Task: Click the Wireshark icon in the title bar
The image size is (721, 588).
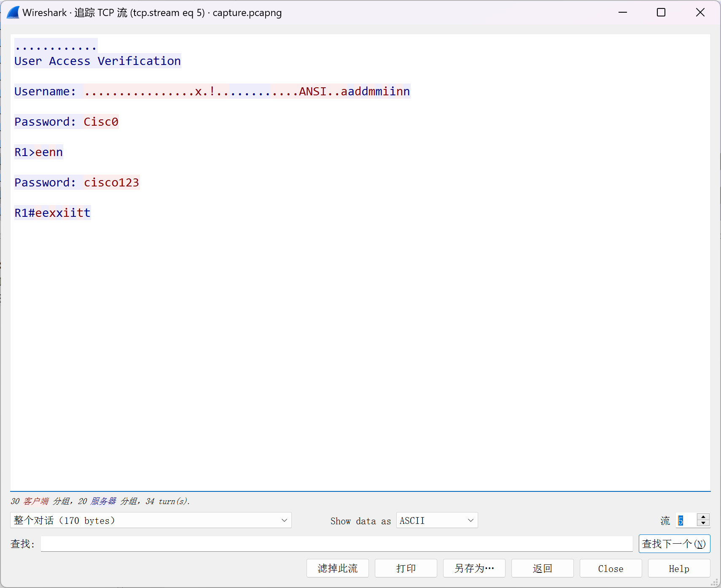Action: 13,12
